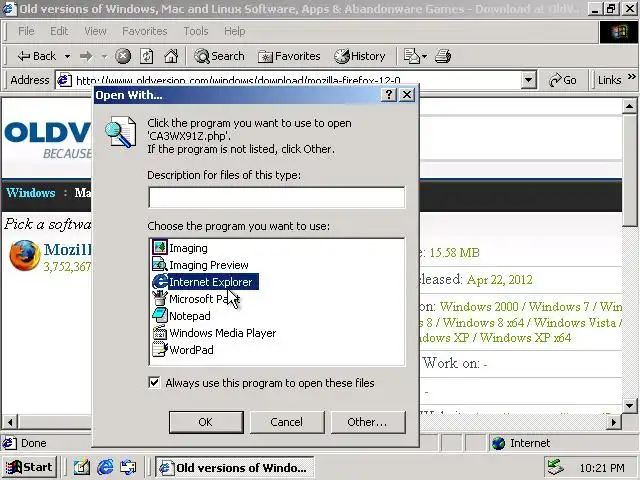Open the address bar dropdown arrow
Image resolution: width=640 pixels, height=480 pixels.
[x=529, y=80]
